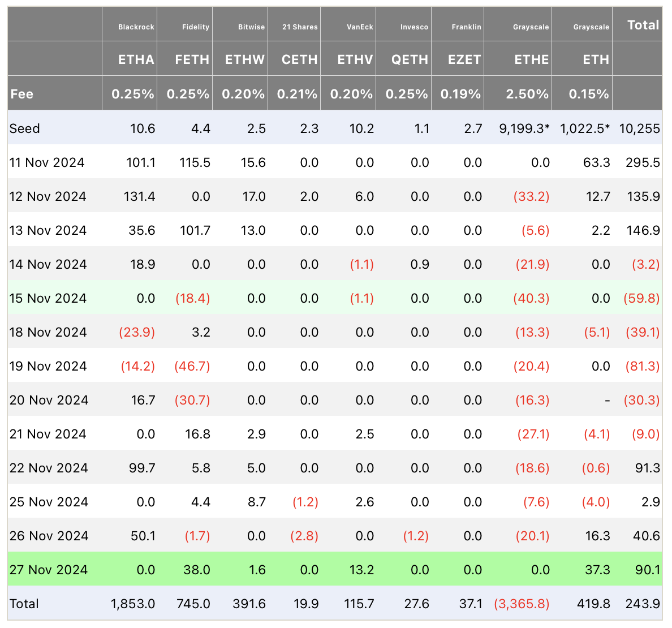Select the 115.5 FETH value

(195, 162)
